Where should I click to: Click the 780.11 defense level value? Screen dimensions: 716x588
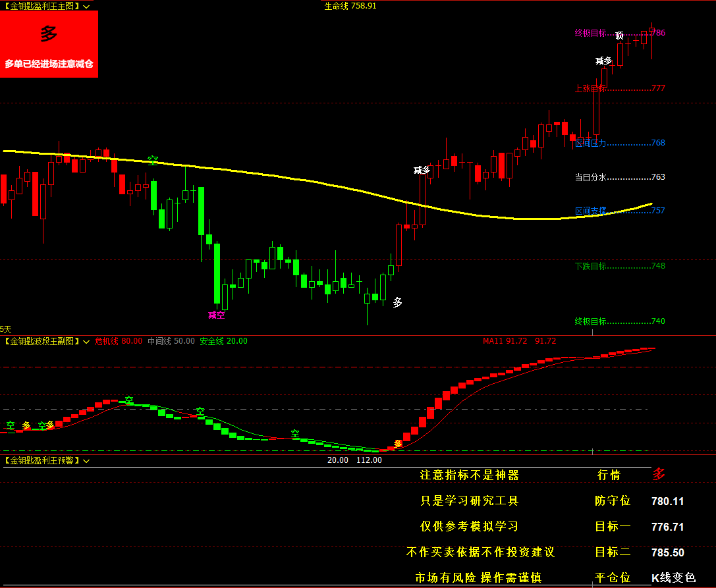[668, 501]
